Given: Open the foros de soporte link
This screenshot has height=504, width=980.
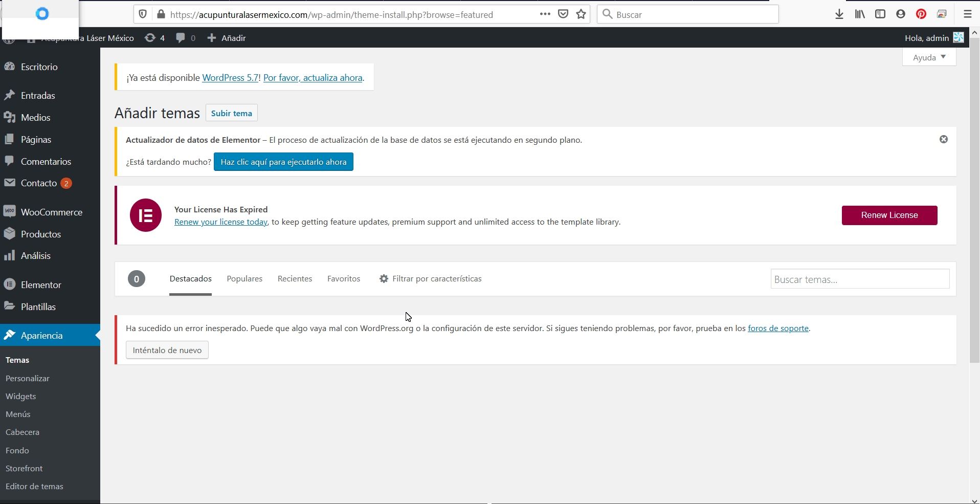Looking at the screenshot, I should 778,328.
